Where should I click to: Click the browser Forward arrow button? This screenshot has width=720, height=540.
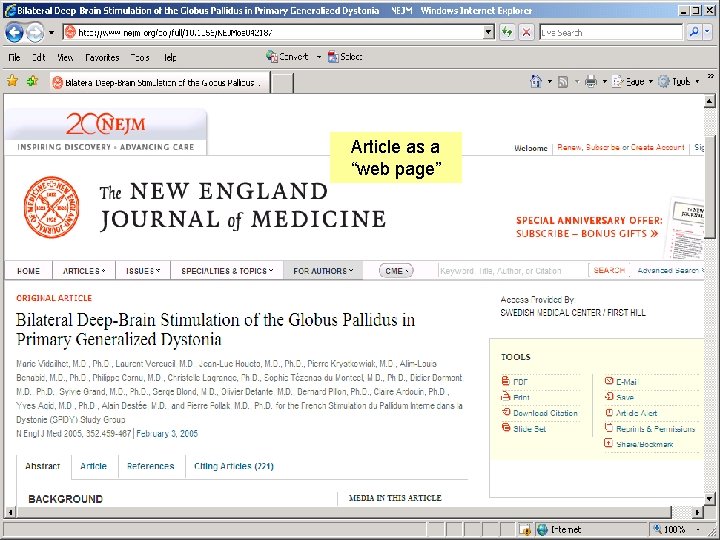click(x=35, y=33)
